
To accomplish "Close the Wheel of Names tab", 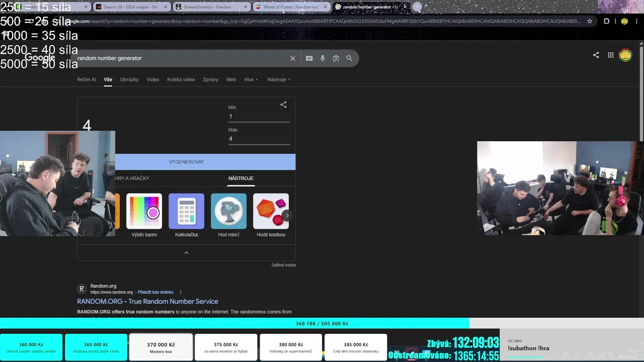I will (x=326, y=7).
